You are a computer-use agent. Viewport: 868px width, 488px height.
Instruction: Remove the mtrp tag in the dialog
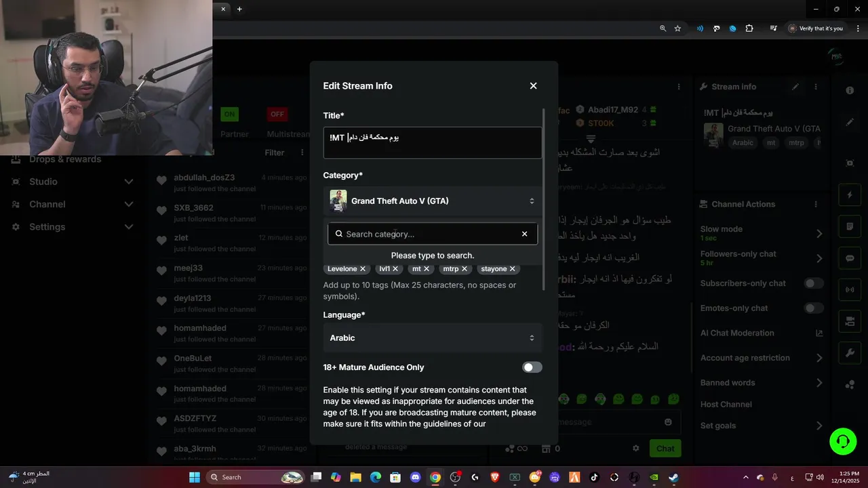coord(465,269)
